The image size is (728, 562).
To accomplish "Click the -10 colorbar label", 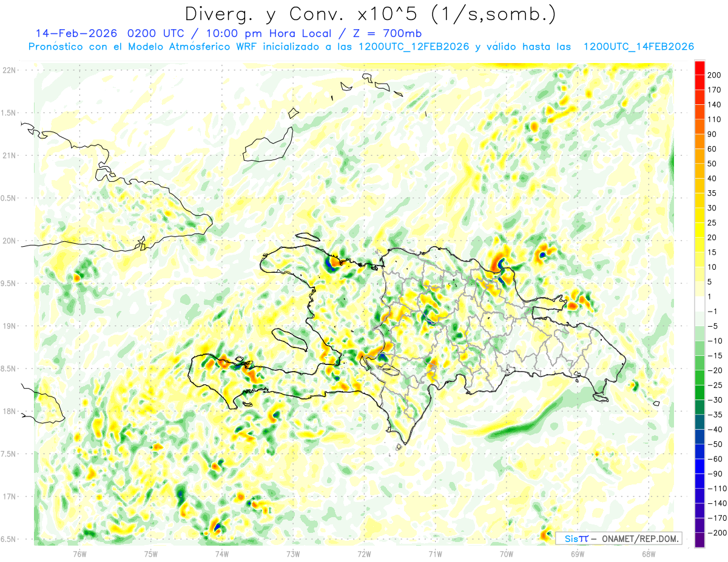I will point(715,341).
